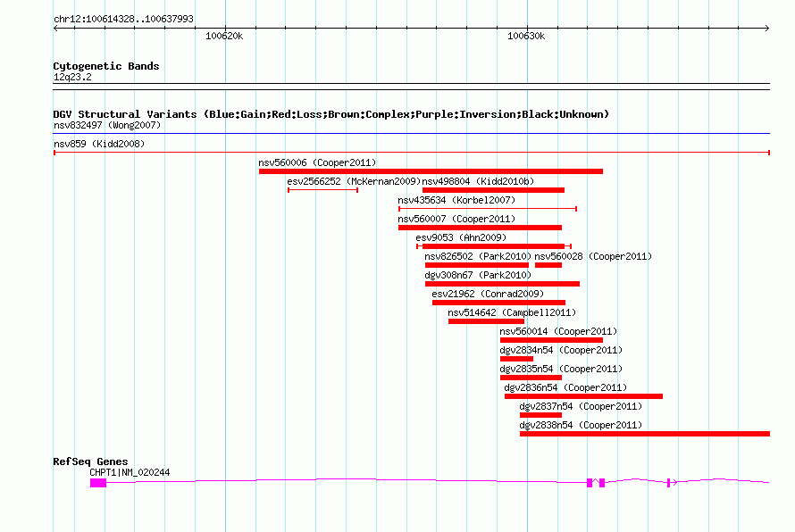Select the red bar under dgv2836n54

(583, 396)
